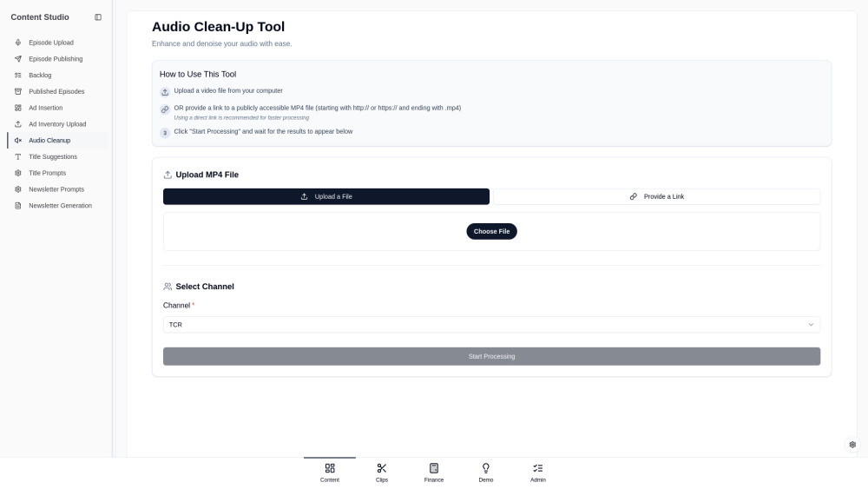Open Backlog from the sidebar
The height and width of the screenshot is (489, 868).
click(40, 76)
